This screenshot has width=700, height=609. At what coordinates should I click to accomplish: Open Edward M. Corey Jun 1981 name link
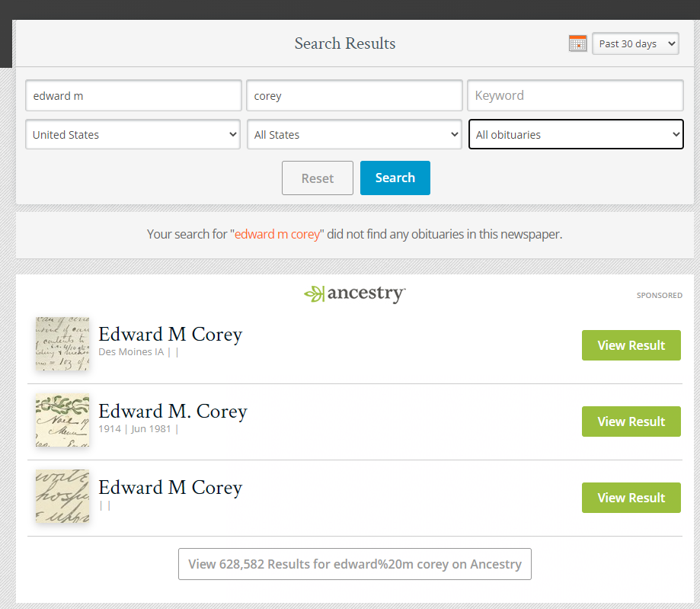pos(173,412)
